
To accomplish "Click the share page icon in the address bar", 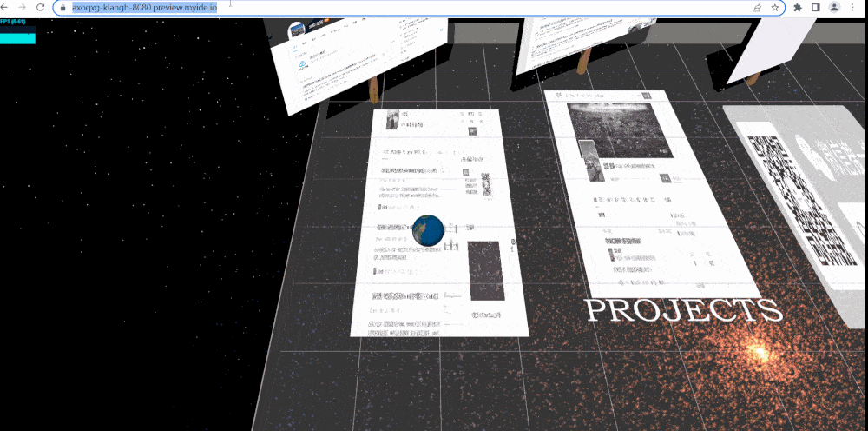I will tap(756, 8).
